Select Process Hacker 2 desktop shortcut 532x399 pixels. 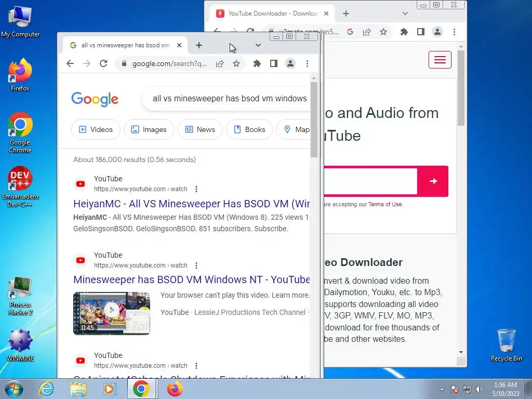click(x=20, y=296)
